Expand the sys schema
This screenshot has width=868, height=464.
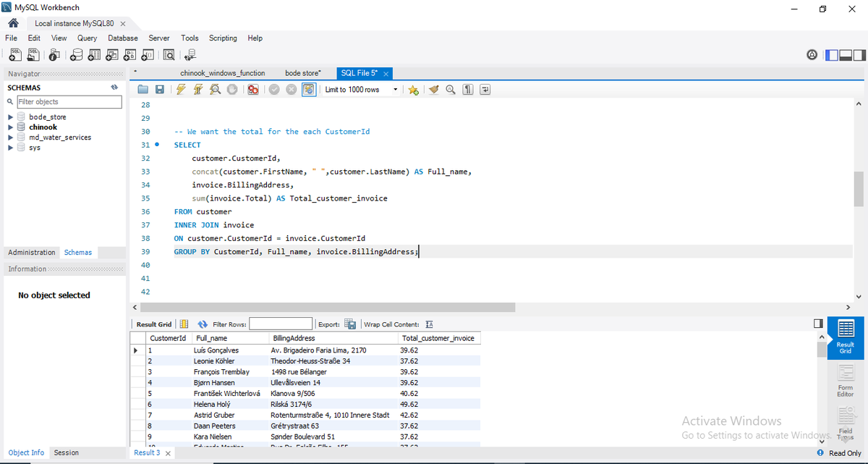[x=11, y=147]
